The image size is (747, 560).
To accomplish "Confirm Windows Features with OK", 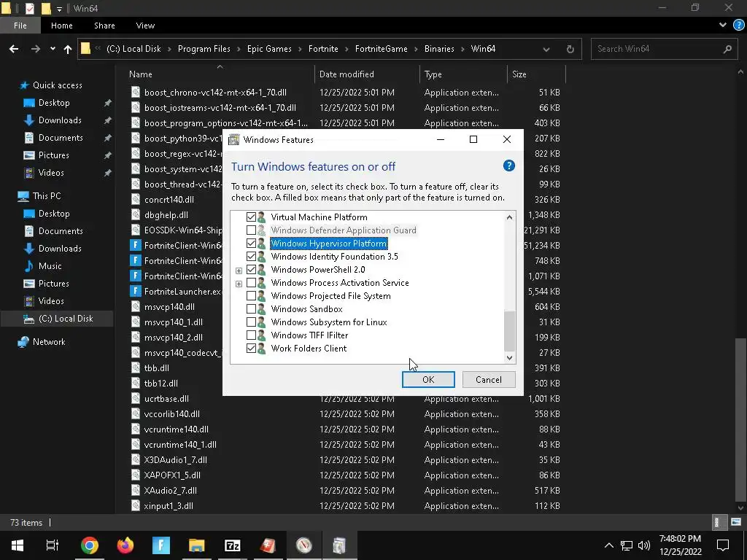I will pyautogui.click(x=428, y=379).
